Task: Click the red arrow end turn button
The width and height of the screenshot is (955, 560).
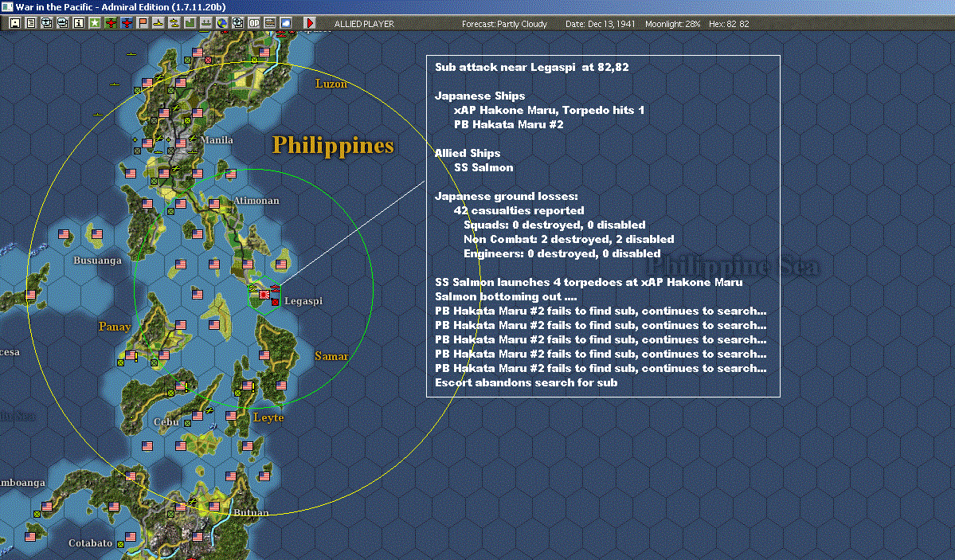Action: point(309,23)
